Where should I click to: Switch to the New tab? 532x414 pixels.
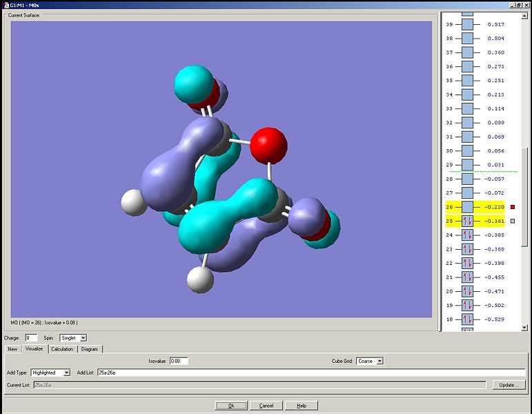(12, 349)
